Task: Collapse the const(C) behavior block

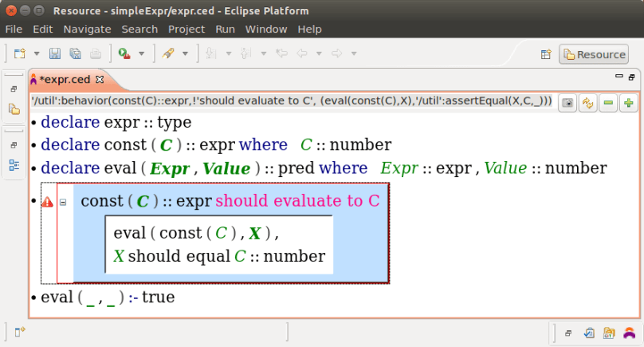Action: pos(63,203)
